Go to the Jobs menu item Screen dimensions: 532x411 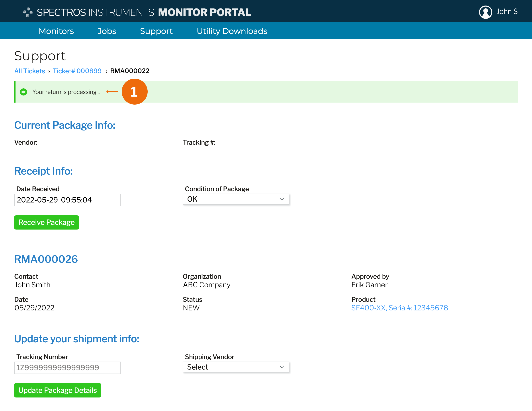coord(107,31)
